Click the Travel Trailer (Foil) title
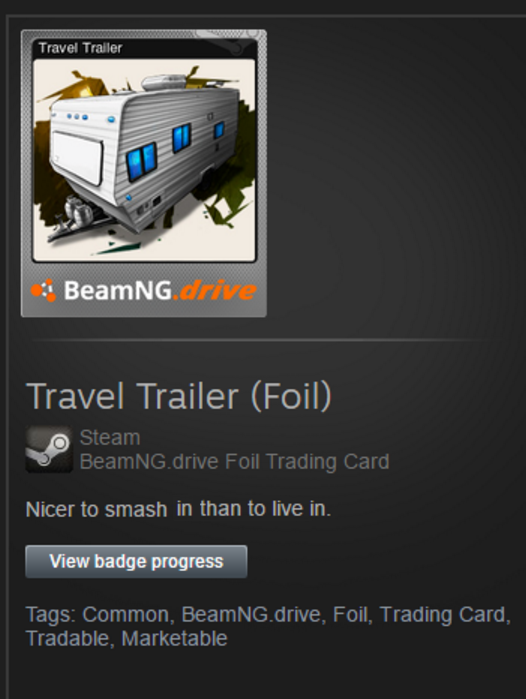The height and width of the screenshot is (699, 526). (x=179, y=396)
